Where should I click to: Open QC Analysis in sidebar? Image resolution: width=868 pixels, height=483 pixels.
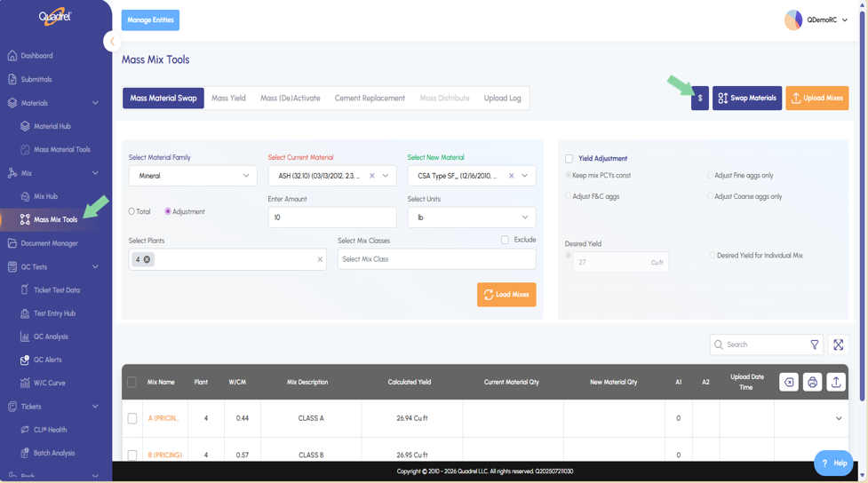[51, 337]
